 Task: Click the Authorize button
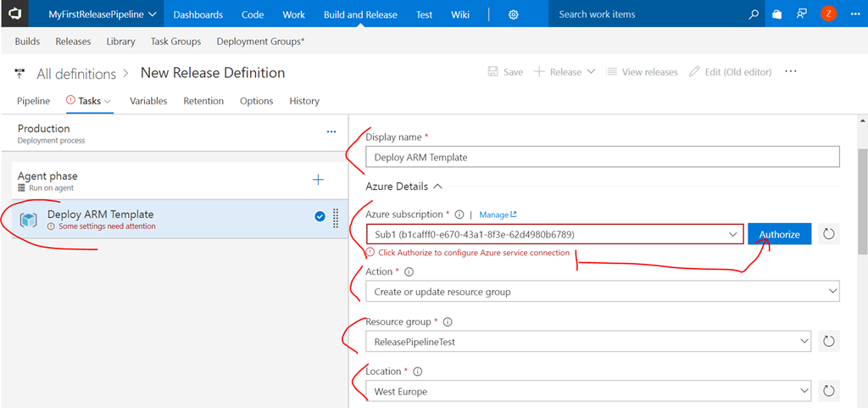pos(779,234)
